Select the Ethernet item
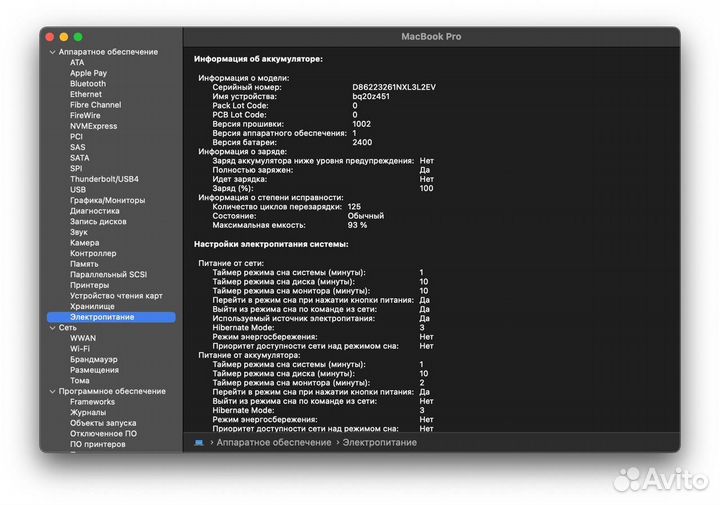Viewport: 720px width, 505px height. (86, 94)
